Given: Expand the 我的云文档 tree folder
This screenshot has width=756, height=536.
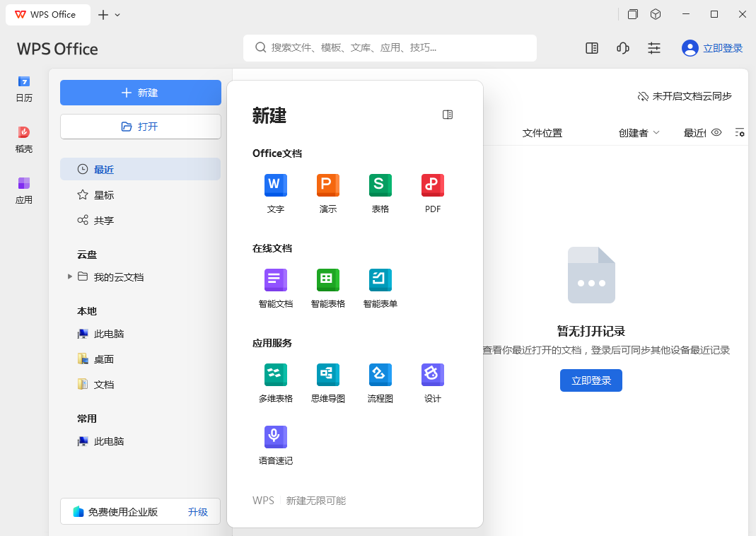Looking at the screenshot, I should (x=70, y=276).
